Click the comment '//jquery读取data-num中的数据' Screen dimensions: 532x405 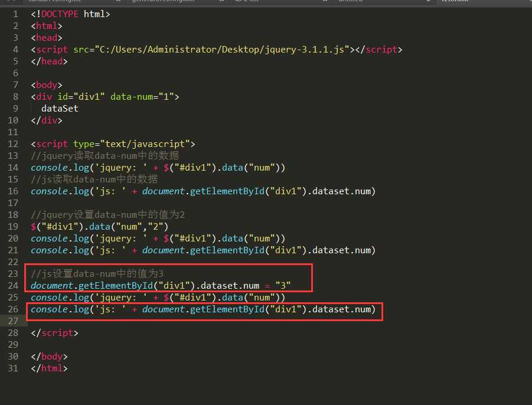[105, 156]
